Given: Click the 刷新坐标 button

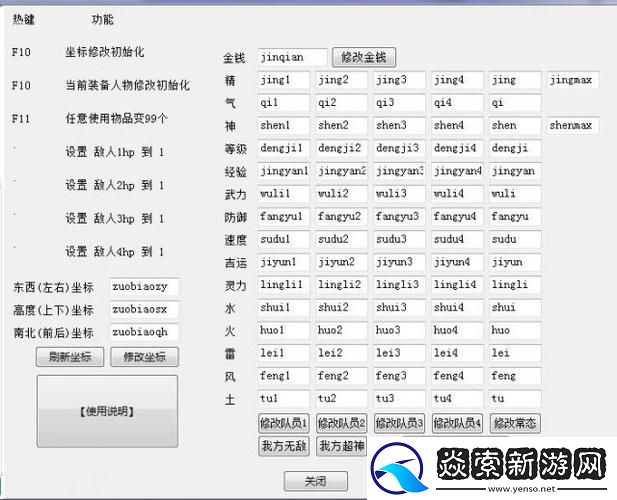Looking at the screenshot, I should tap(70, 357).
